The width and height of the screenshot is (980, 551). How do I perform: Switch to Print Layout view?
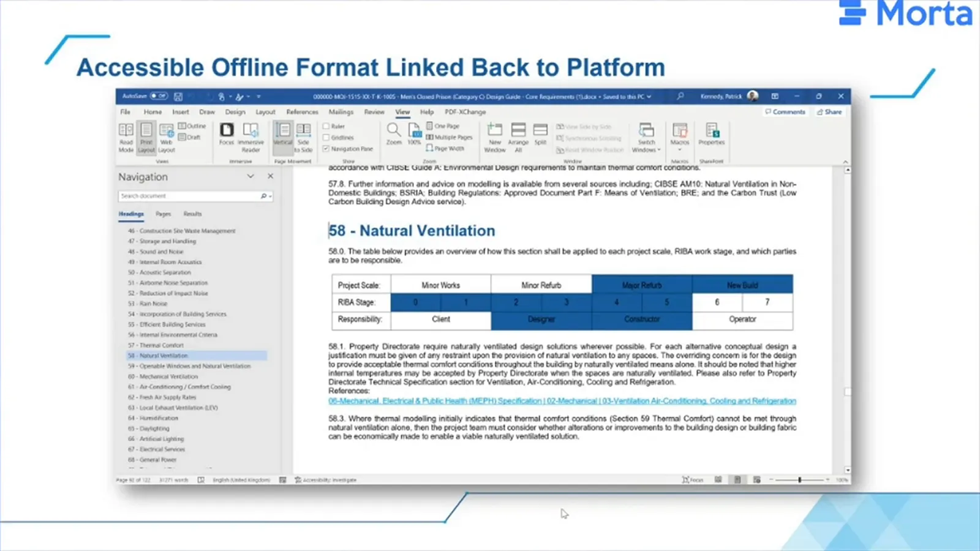click(146, 138)
